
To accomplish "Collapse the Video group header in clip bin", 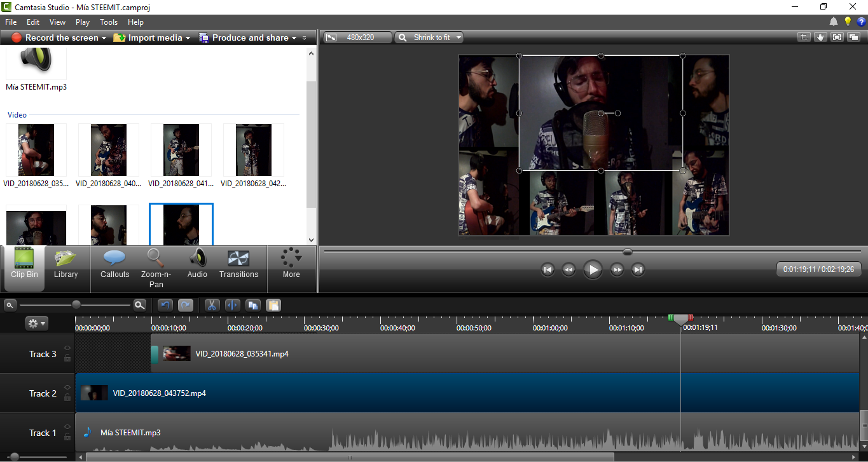I will pyautogui.click(x=17, y=115).
